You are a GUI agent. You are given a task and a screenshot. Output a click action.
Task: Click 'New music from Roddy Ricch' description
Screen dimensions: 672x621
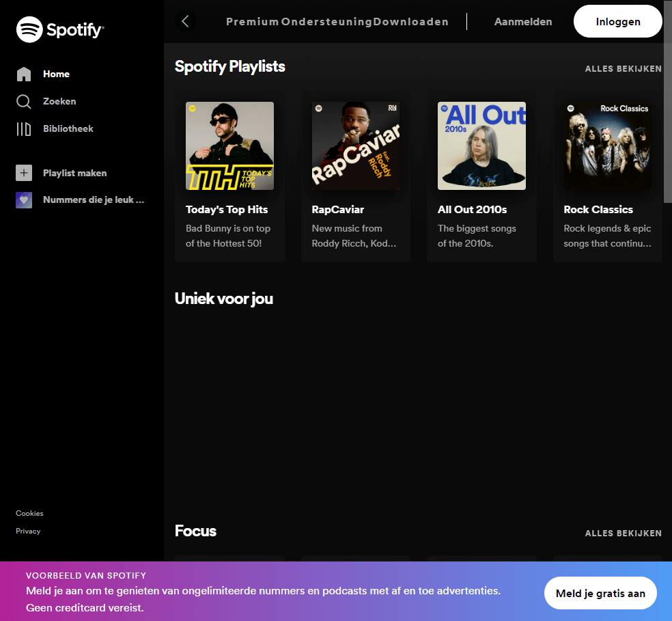point(354,236)
